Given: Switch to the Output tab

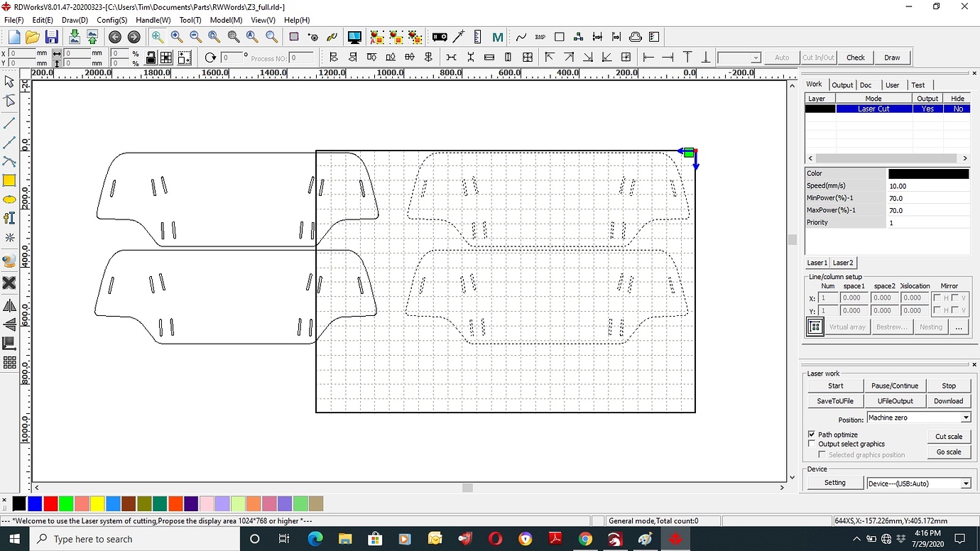Looking at the screenshot, I should click(842, 84).
